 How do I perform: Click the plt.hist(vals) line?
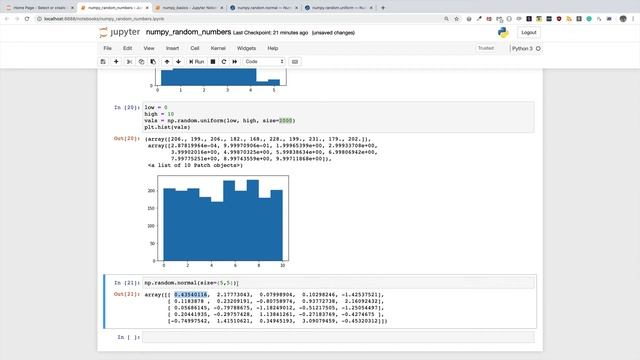[x=167, y=127]
